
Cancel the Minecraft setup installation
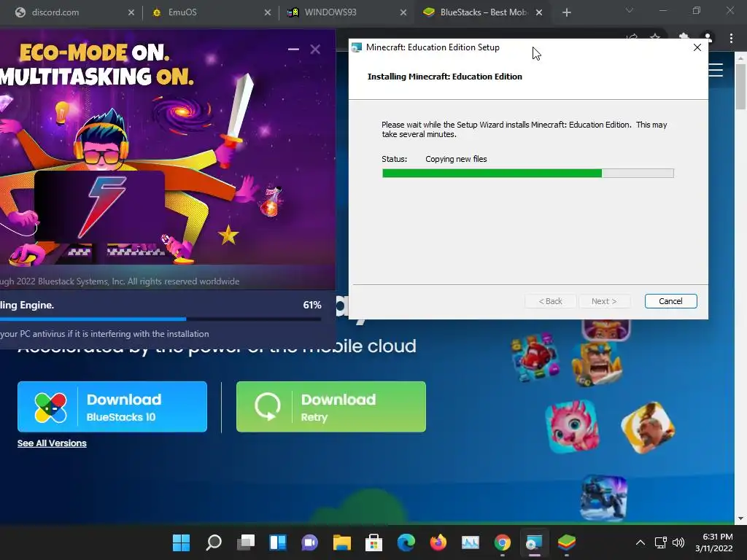coord(671,301)
